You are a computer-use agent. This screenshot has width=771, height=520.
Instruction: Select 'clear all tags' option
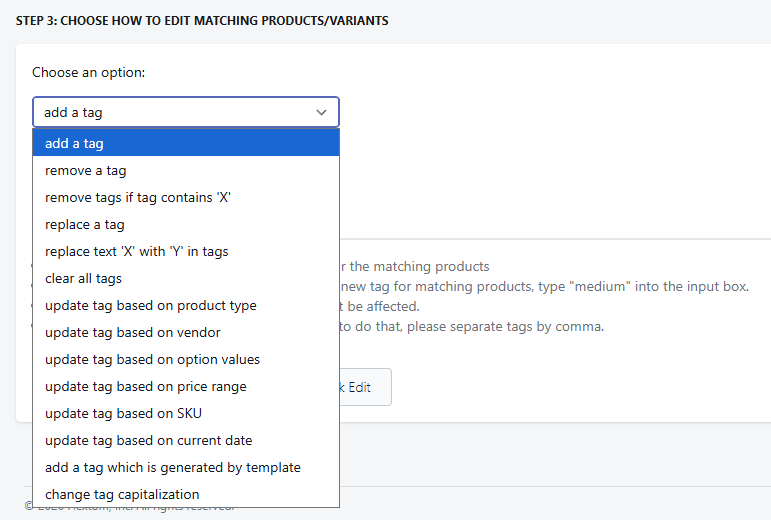point(186,279)
